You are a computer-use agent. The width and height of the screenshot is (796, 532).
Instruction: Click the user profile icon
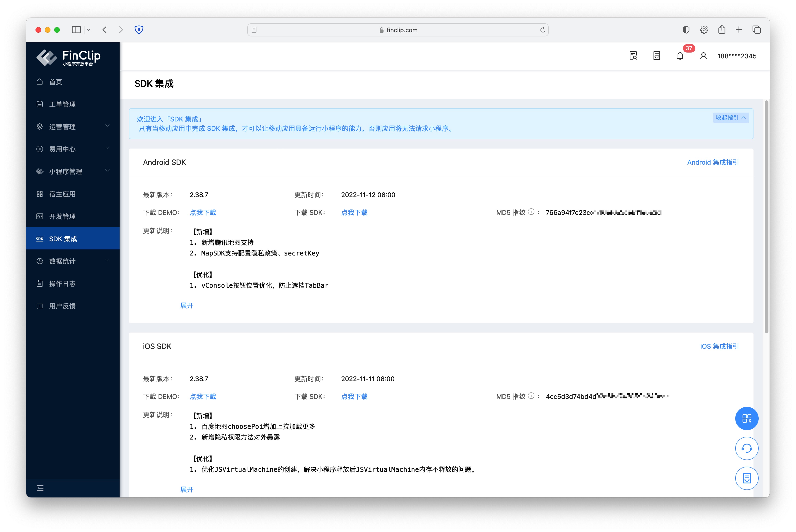tap(703, 56)
